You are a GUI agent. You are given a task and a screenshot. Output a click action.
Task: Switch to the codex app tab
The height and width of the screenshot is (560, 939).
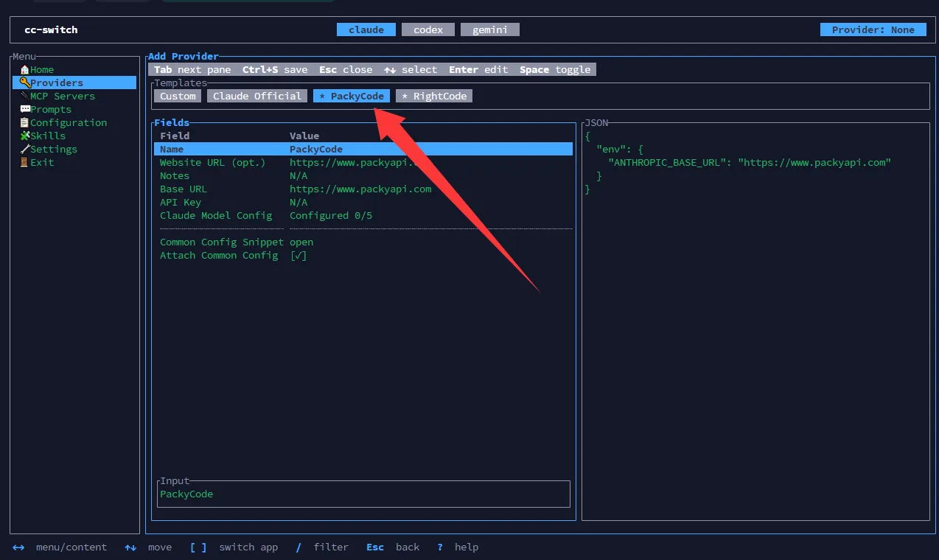pos(428,30)
